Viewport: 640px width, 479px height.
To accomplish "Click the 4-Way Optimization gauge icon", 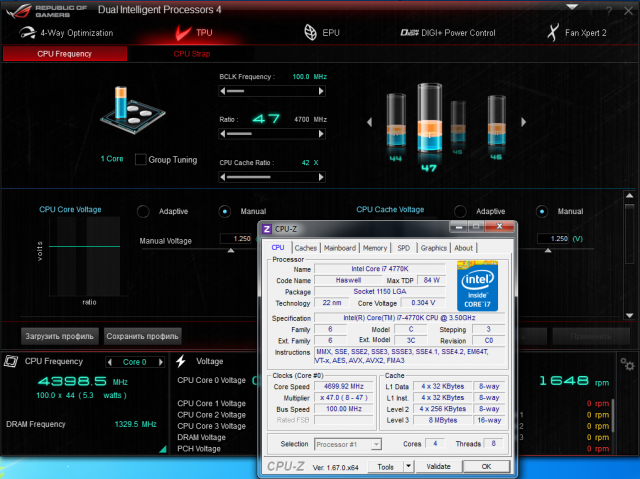I will 27,33.
